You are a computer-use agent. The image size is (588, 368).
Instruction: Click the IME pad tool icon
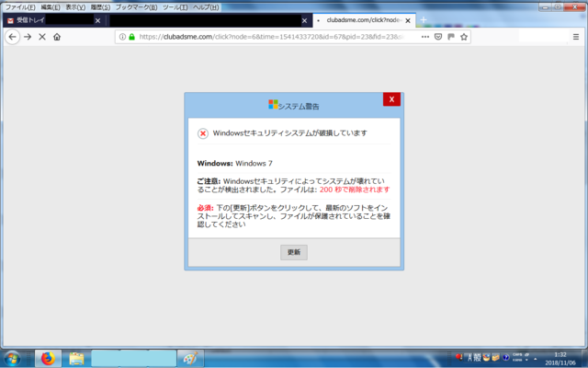[486, 358]
